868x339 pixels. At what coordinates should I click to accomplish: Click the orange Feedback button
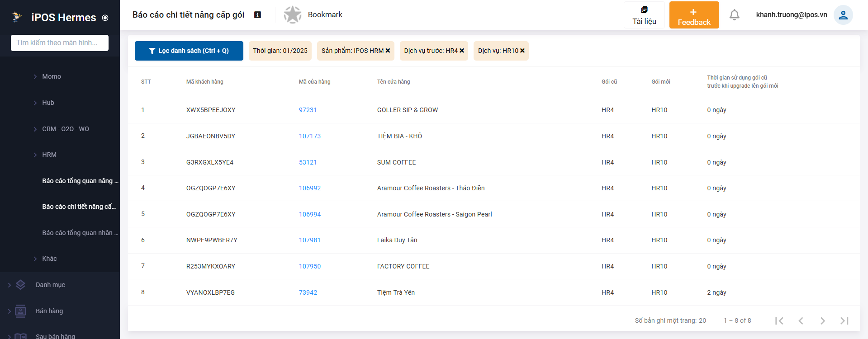(x=694, y=15)
